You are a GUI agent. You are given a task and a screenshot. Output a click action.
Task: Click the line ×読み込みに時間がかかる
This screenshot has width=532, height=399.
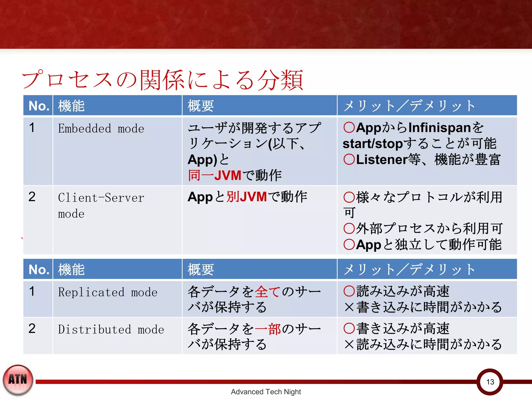click(x=423, y=344)
